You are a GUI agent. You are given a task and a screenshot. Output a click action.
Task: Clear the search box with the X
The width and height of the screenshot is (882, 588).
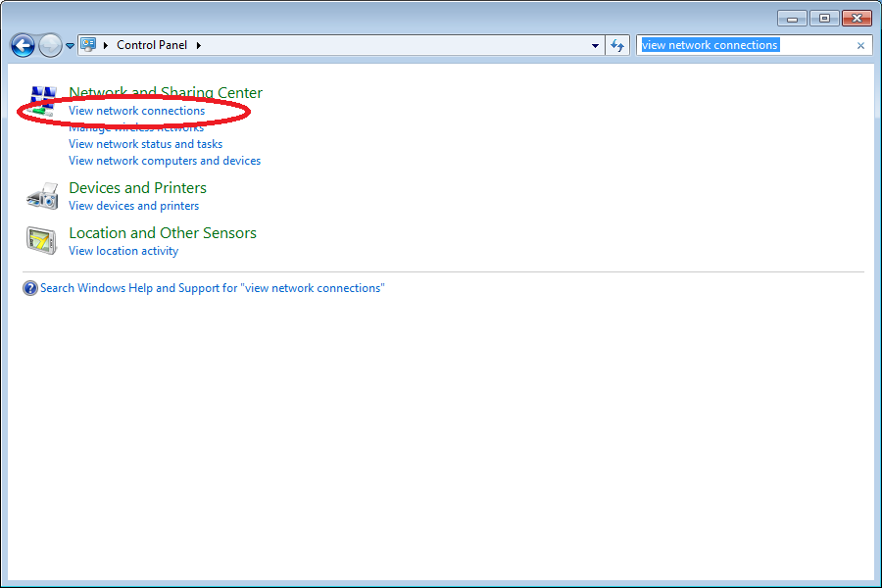tap(860, 46)
